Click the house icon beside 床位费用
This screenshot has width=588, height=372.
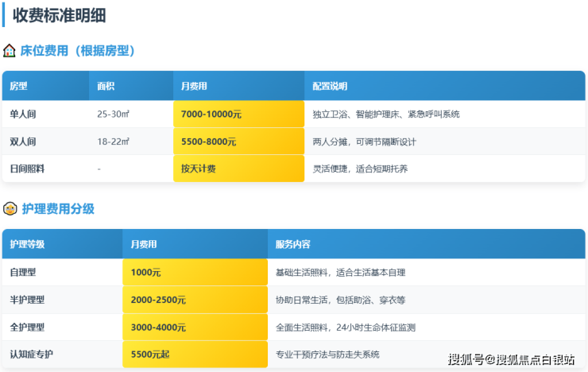click(x=10, y=51)
